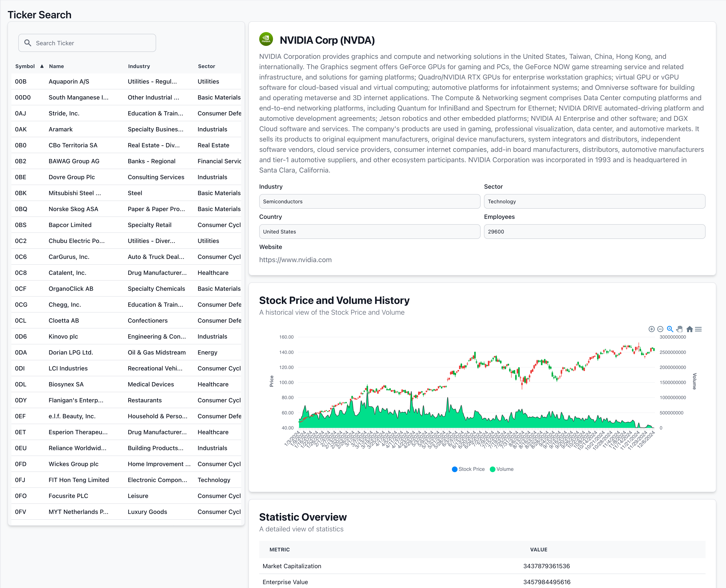Select the Stride, Inc. row
Screen dimensions: 726x588
(126, 113)
